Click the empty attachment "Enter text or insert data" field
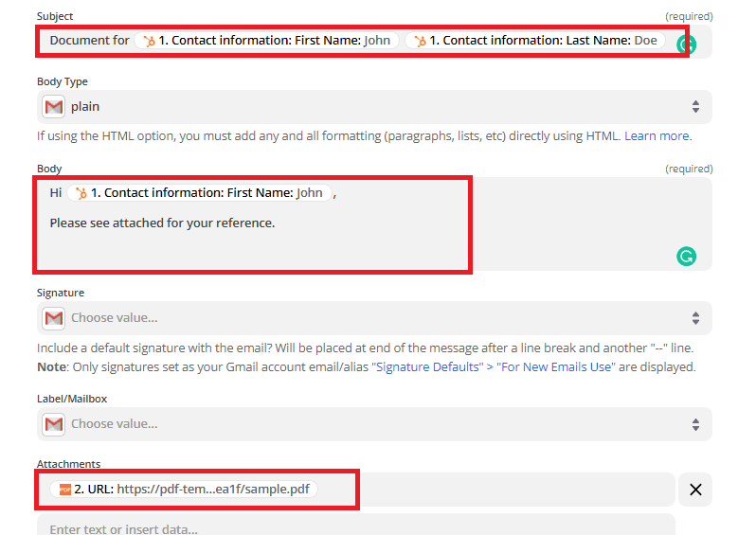 355,526
